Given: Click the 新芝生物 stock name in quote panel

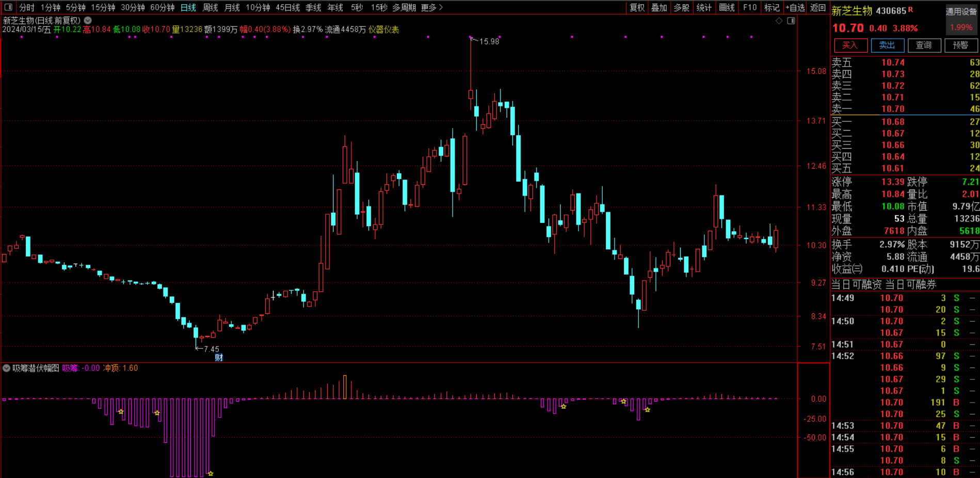Looking at the screenshot, I should (x=852, y=11).
